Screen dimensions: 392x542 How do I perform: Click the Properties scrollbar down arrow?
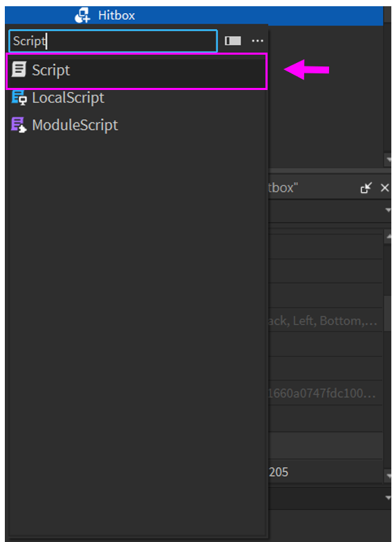point(388,476)
